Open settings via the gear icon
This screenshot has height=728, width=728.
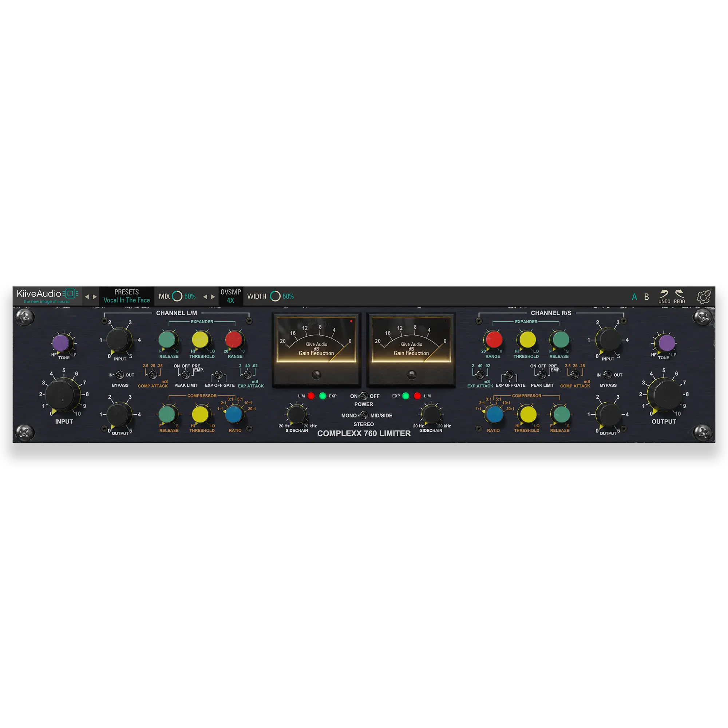pyautogui.click(x=703, y=297)
